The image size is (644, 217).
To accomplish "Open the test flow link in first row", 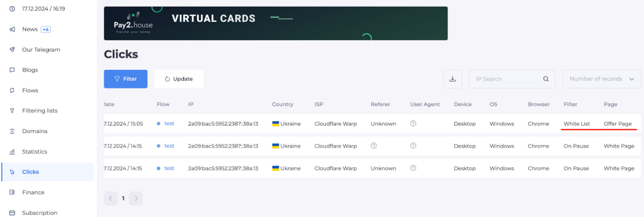I will coord(169,124).
